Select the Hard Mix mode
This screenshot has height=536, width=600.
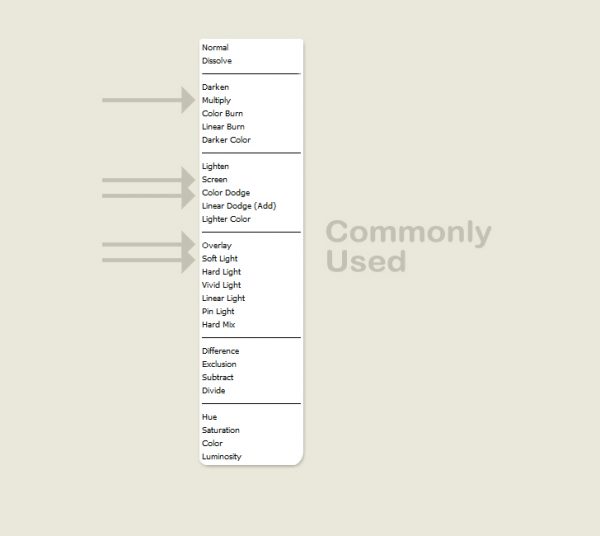pyautogui.click(x=219, y=325)
